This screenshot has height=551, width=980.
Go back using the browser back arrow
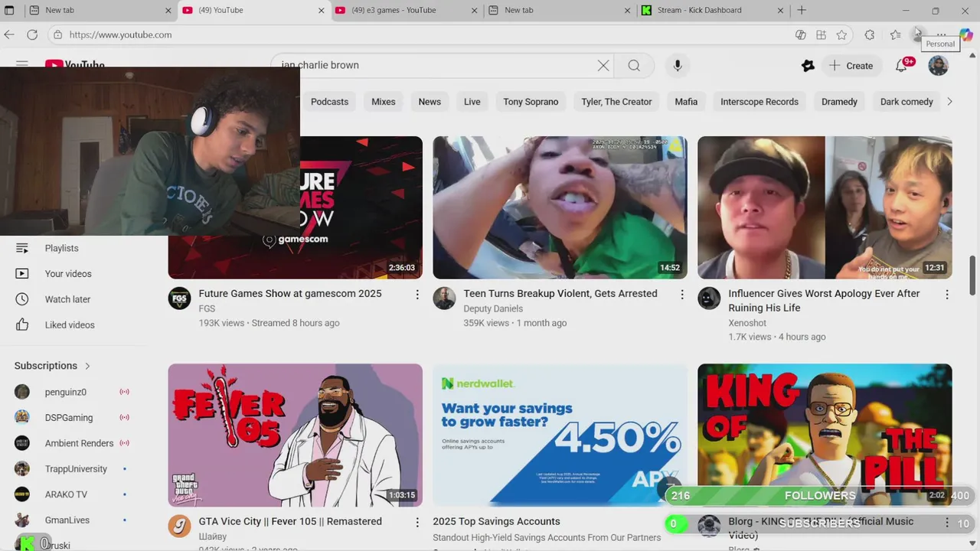coord(9,34)
